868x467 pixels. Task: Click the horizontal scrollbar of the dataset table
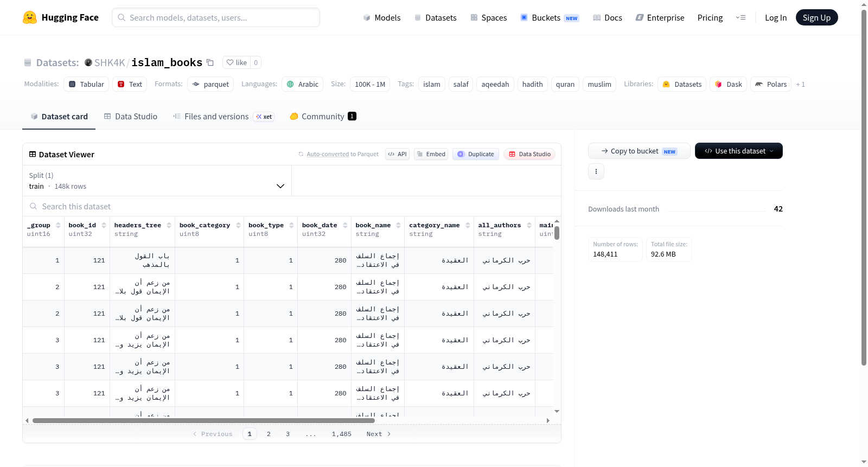[x=203, y=420]
